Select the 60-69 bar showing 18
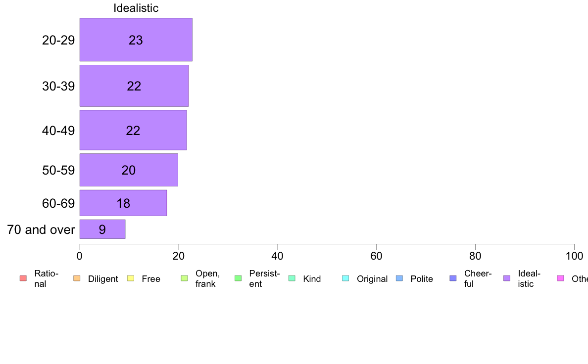 [x=123, y=203]
